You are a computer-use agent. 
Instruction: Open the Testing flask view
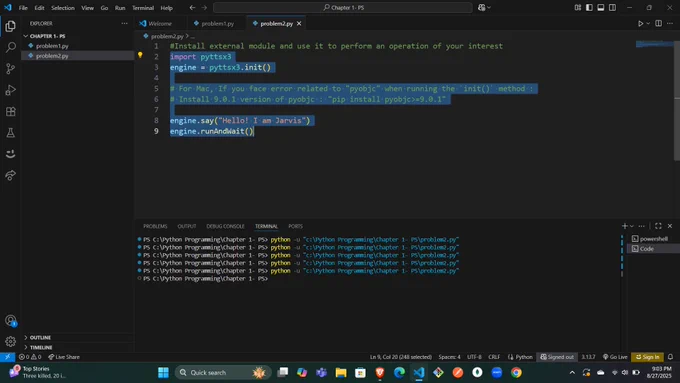10,133
